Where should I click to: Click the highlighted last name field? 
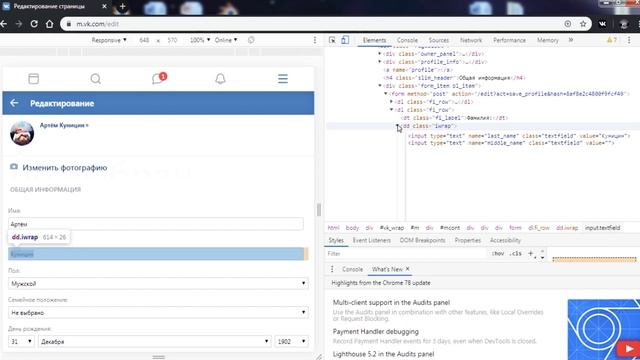158,254
